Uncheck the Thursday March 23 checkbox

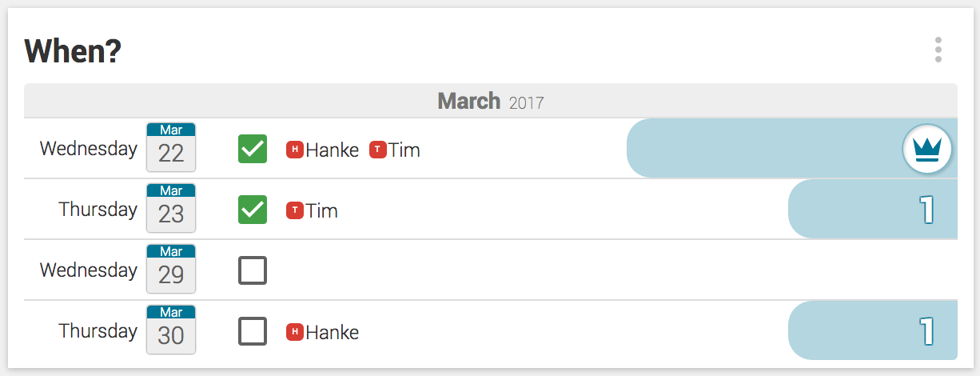(253, 210)
